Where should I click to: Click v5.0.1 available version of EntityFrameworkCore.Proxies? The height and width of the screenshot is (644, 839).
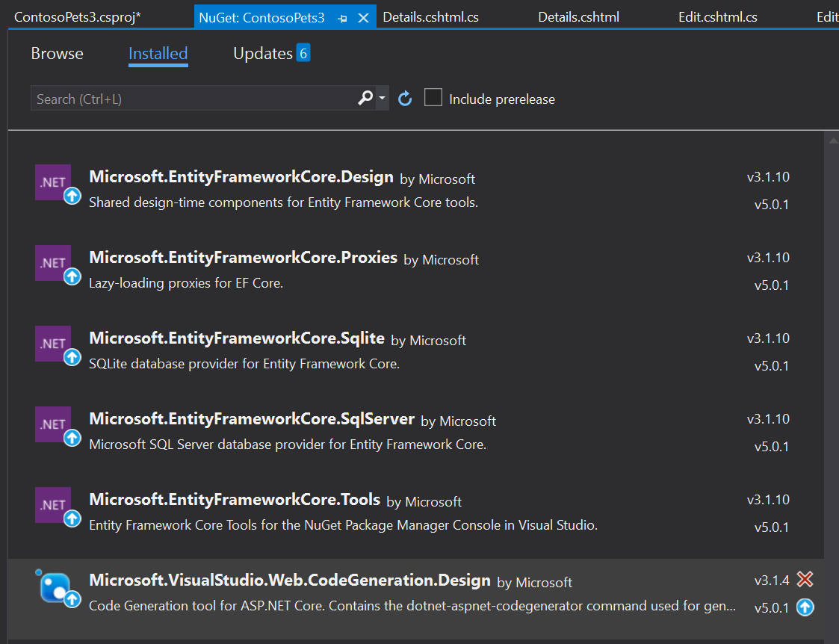point(772,285)
